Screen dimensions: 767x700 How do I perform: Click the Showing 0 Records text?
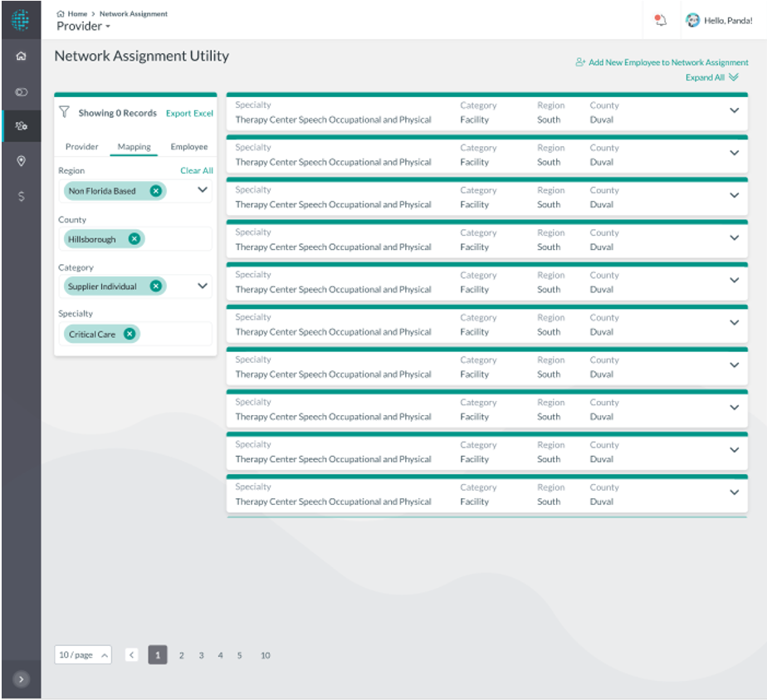(x=117, y=113)
